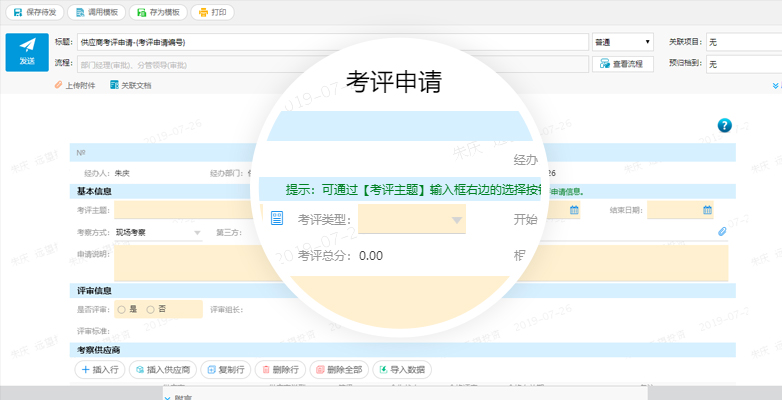Image resolution: width=782 pixels, height=400 pixels.
Task: Click the Import data (导入数据) button
Action: click(401, 370)
